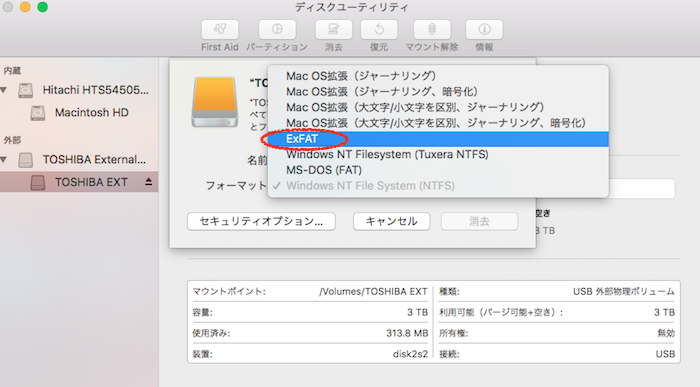This screenshot has height=387, width=700.
Task: Click the マウント解除 (Unmount) toolbar icon
Action: [432, 29]
